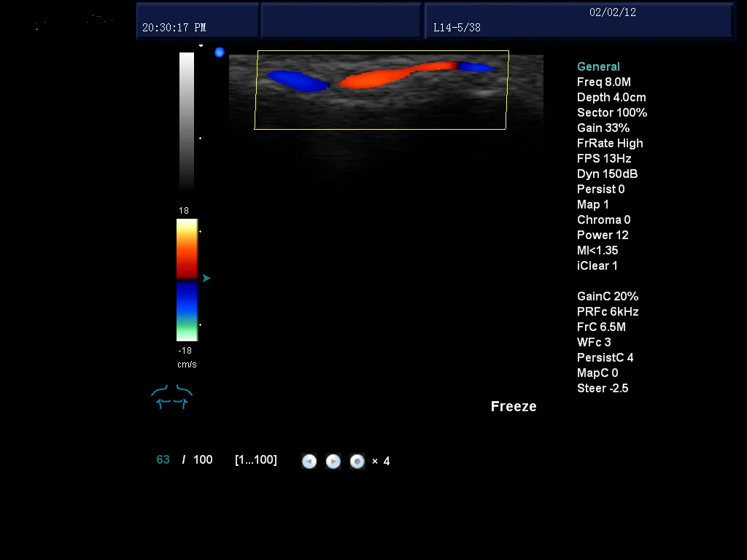Click the scale maximum value 18
Screen dimensions: 747x560
click(x=184, y=211)
